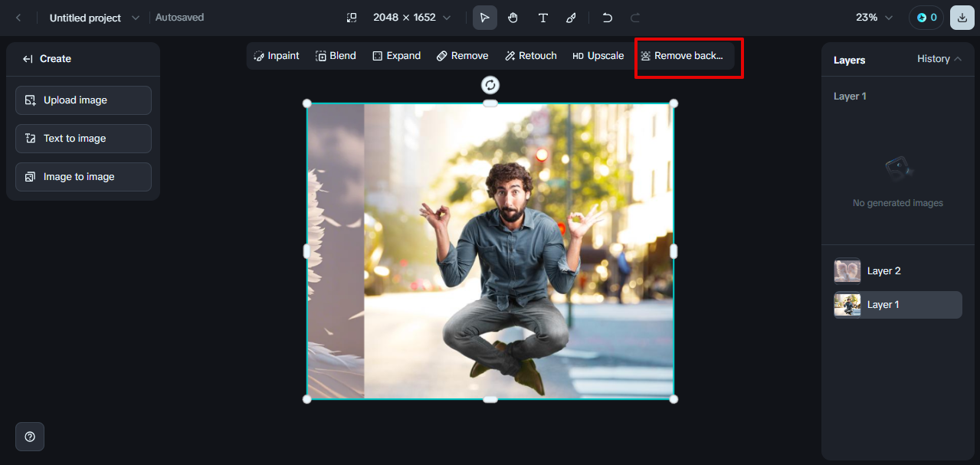Switch to the History tab
The image size is (980, 465).
tap(933, 59)
